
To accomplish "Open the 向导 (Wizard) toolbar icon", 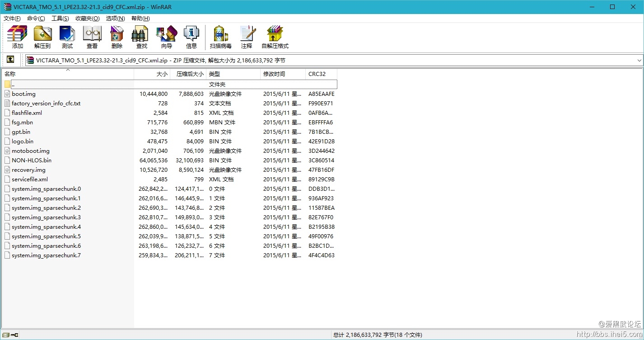I will (x=167, y=33).
